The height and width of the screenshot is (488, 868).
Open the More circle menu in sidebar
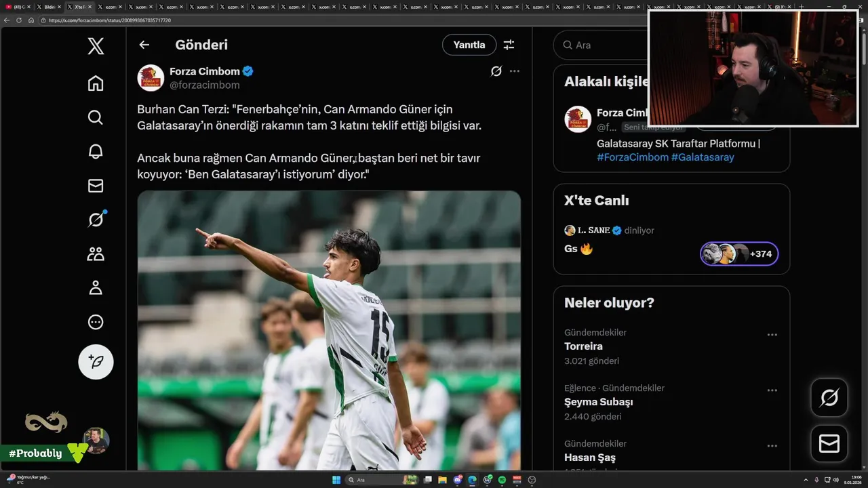(x=96, y=323)
